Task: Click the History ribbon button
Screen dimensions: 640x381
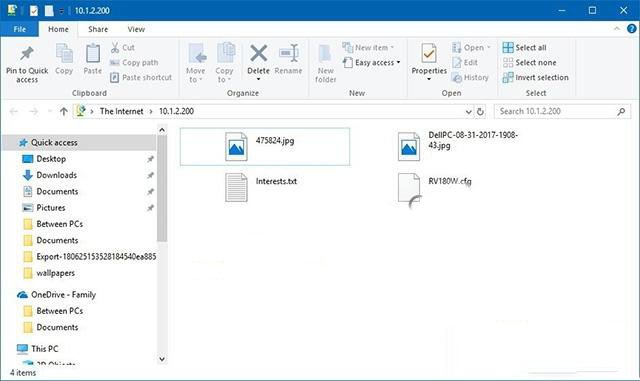Action: pos(470,77)
